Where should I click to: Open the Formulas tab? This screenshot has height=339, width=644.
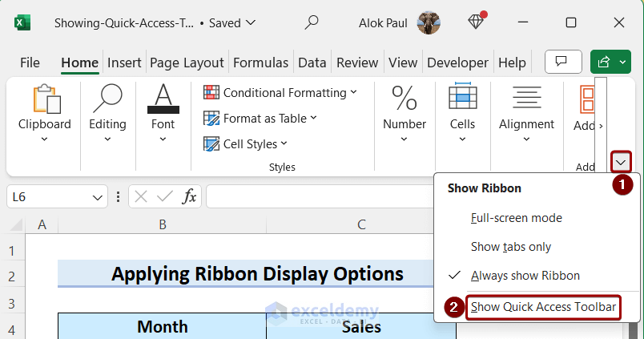(260, 63)
